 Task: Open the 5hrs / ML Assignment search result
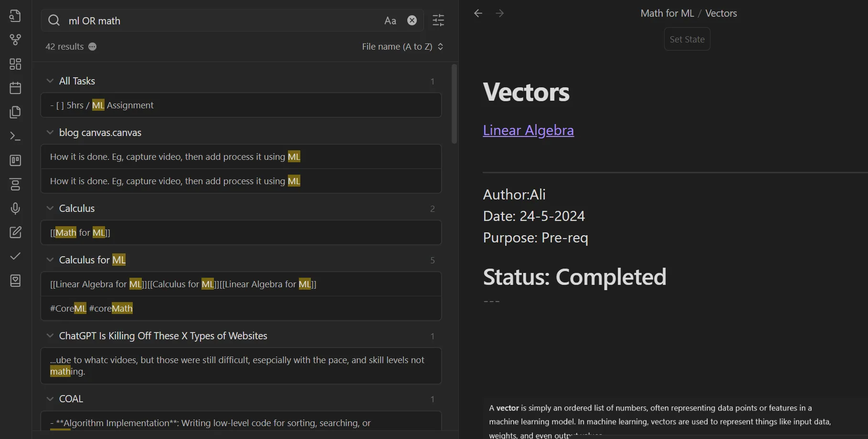coord(241,105)
